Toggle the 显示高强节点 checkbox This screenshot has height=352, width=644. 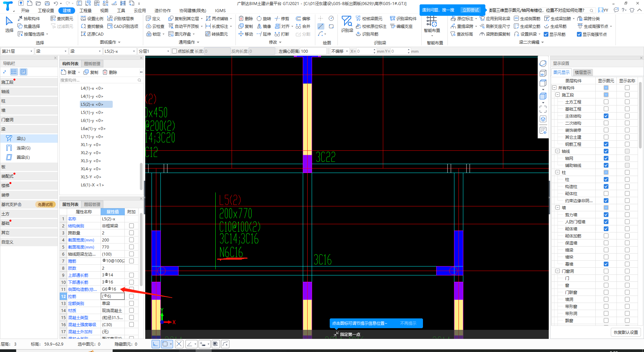(579, 34)
